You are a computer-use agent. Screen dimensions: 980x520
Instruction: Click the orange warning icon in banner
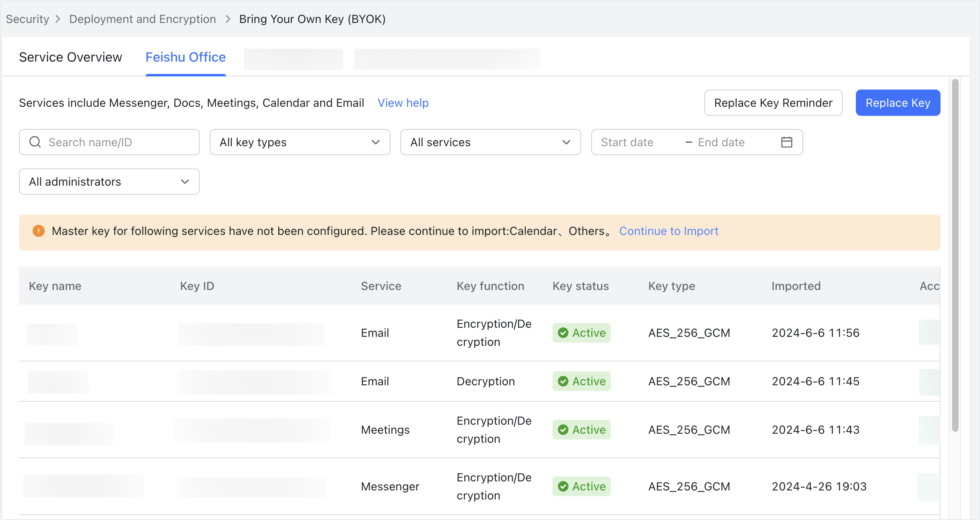[x=39, y=231]
